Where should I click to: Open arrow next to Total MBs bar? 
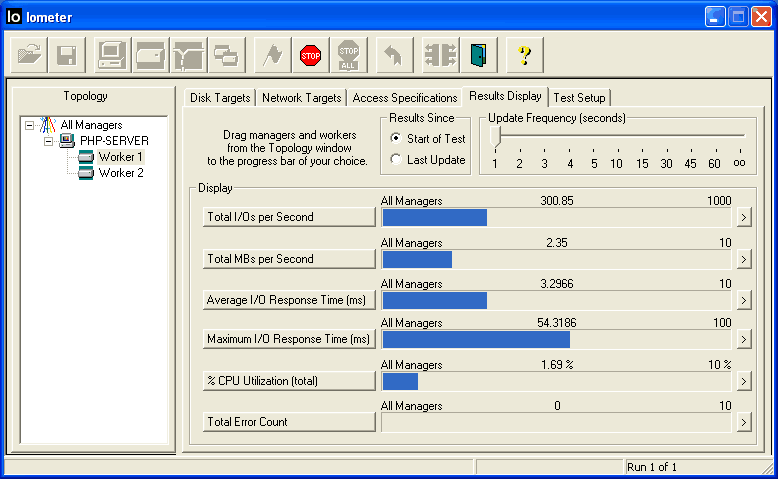(x=743, y=259)
